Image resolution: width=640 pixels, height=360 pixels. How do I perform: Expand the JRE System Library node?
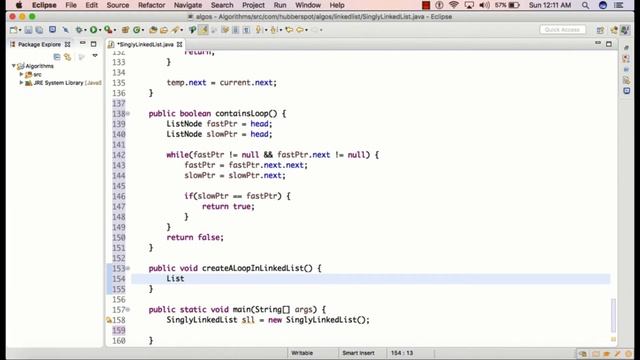tap(21, 82)
